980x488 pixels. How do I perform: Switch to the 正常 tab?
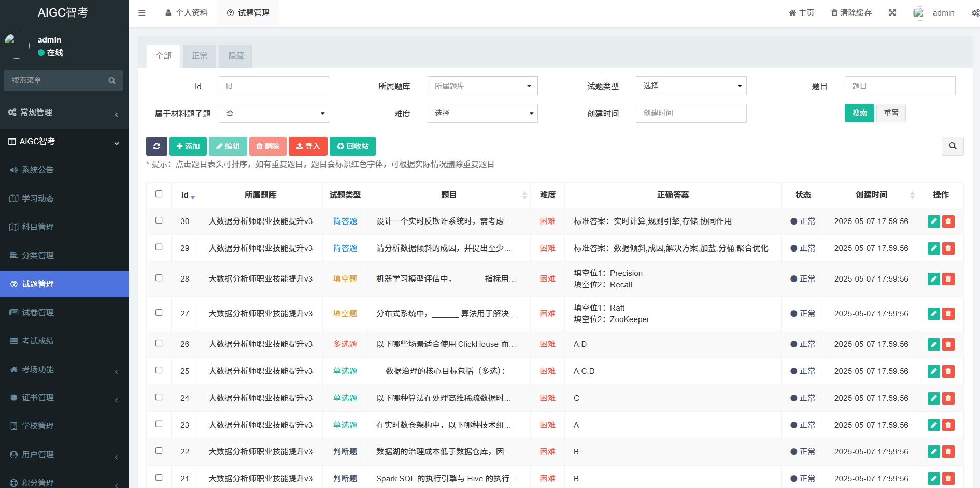tap(200, 56)
